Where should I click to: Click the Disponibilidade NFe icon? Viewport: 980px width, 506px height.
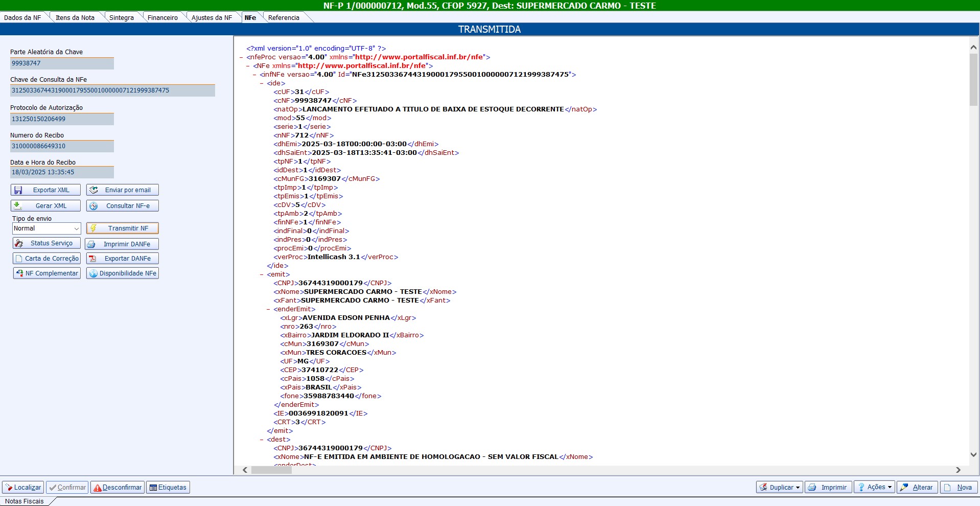point(93,273)
